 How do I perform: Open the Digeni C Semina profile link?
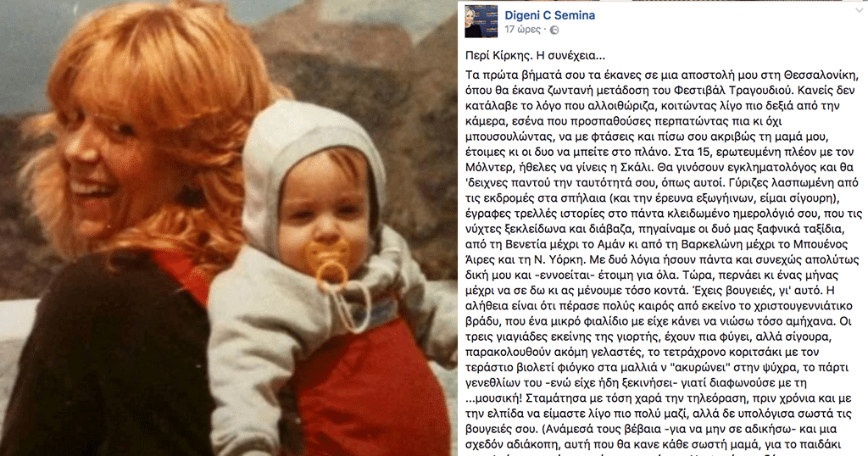(549, 15)
